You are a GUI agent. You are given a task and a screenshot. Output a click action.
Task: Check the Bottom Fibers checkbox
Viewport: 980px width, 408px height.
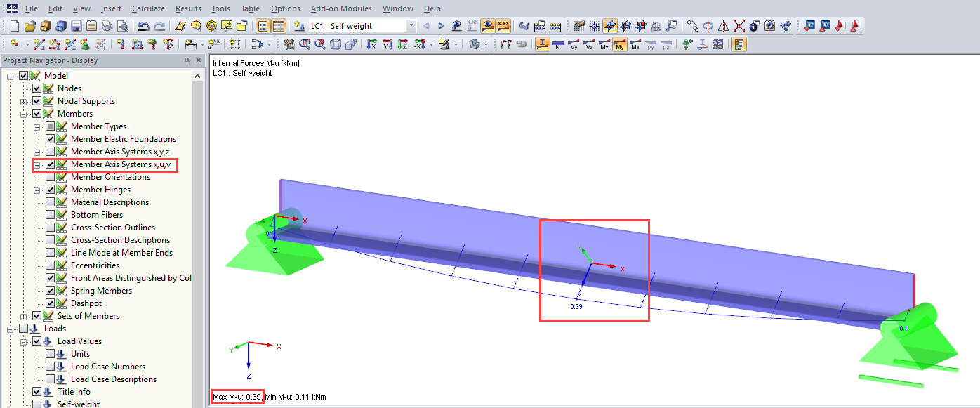click(x=51, y=215)
